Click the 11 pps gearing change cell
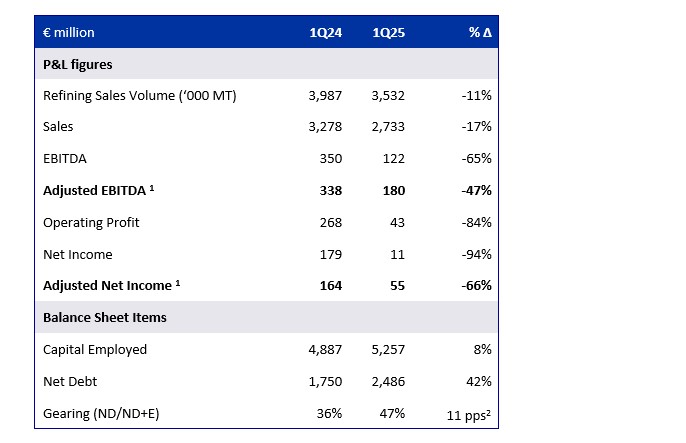686x443 pixels. [x=469, y=415]
